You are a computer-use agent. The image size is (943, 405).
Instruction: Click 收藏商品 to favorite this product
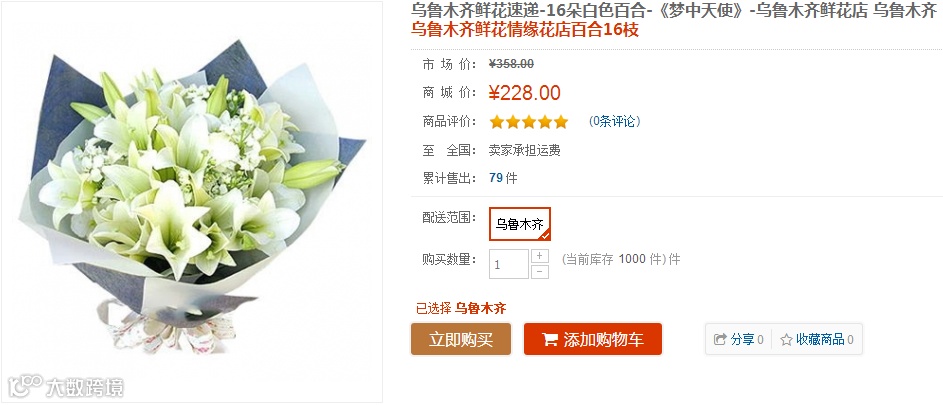pyautogui.click(x=820, y=339)
